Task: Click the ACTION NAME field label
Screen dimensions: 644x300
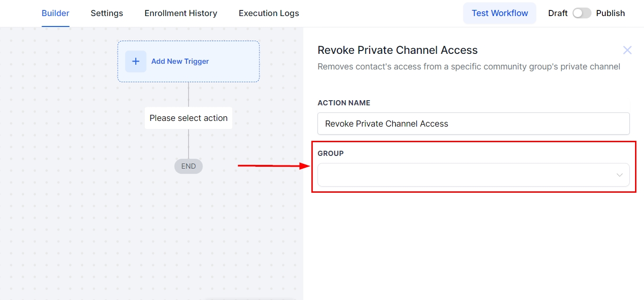Action: coord(344,103)
